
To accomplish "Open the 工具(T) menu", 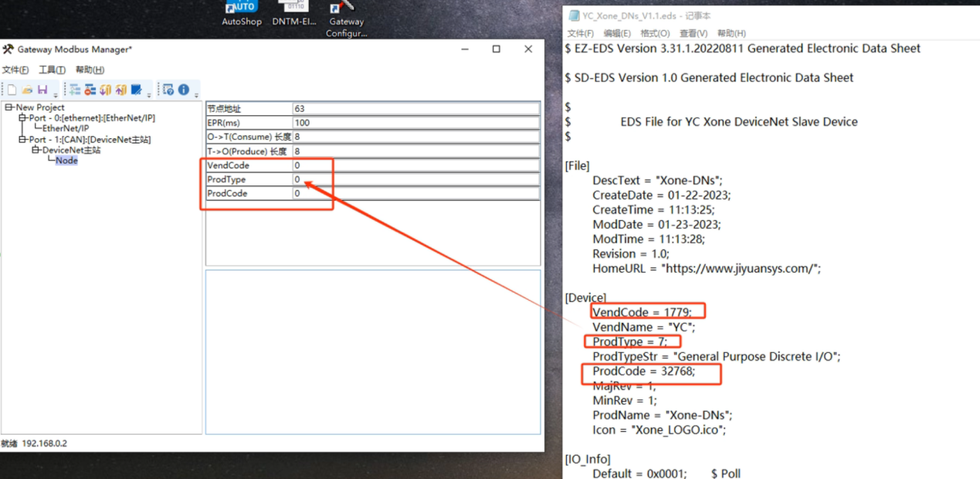I will click(x=52, y=70).
